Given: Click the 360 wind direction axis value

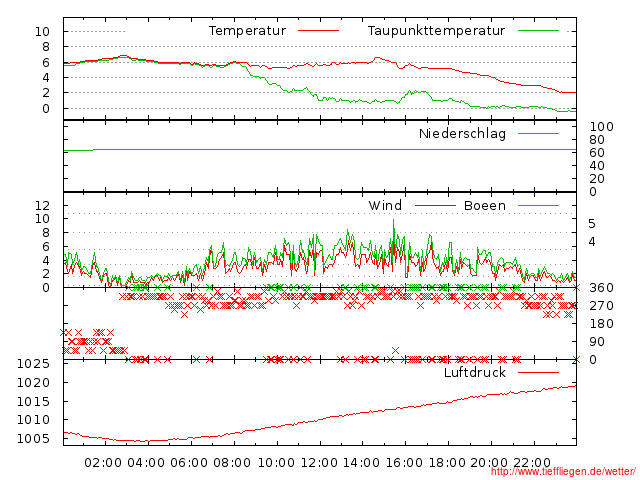Looking at the screenshot, I should coord(601,288).
